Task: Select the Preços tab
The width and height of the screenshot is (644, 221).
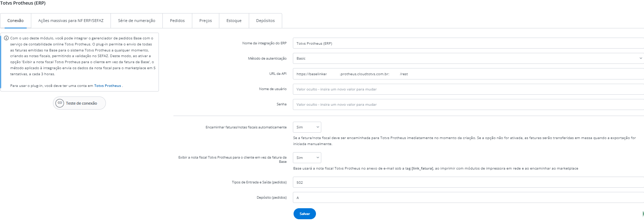Action: point(205,21)
